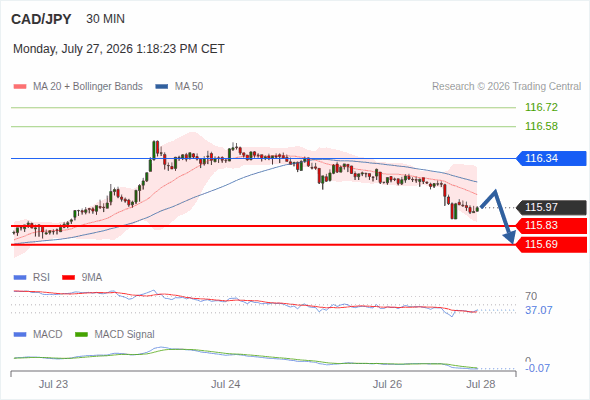590x400 pixels.
Task: Click the red 115.83 support price tag
Action: tap(551, 226)
